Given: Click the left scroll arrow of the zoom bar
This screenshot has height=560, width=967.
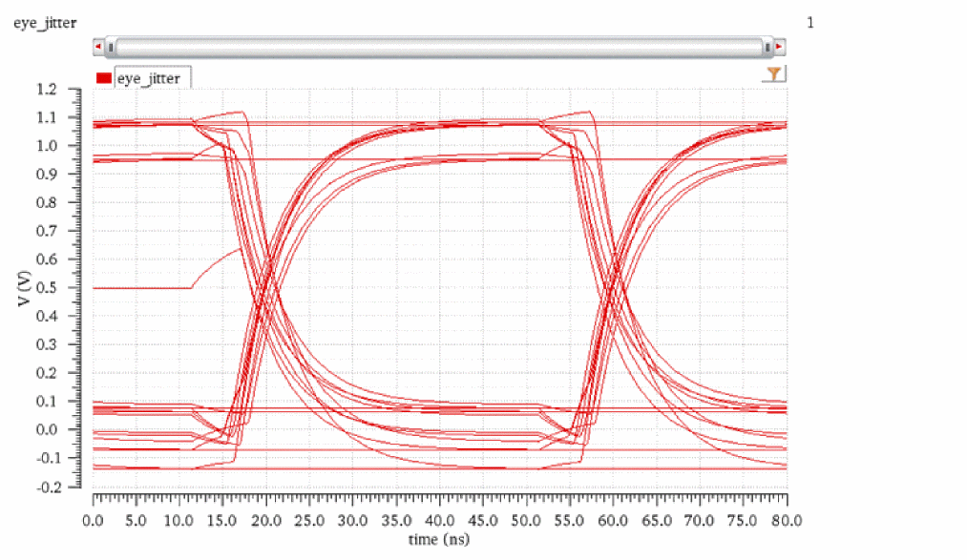Looking at the screenshot, I should pos(98,47).
